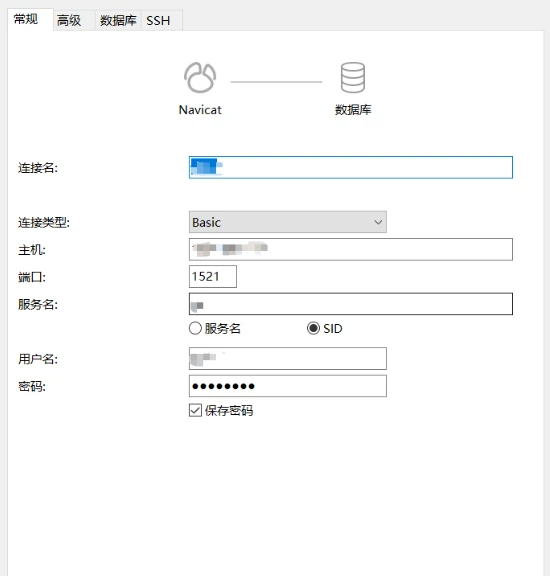Click the 用户名: label text
Screen dimensions: 550x576
tap(38, 359)
